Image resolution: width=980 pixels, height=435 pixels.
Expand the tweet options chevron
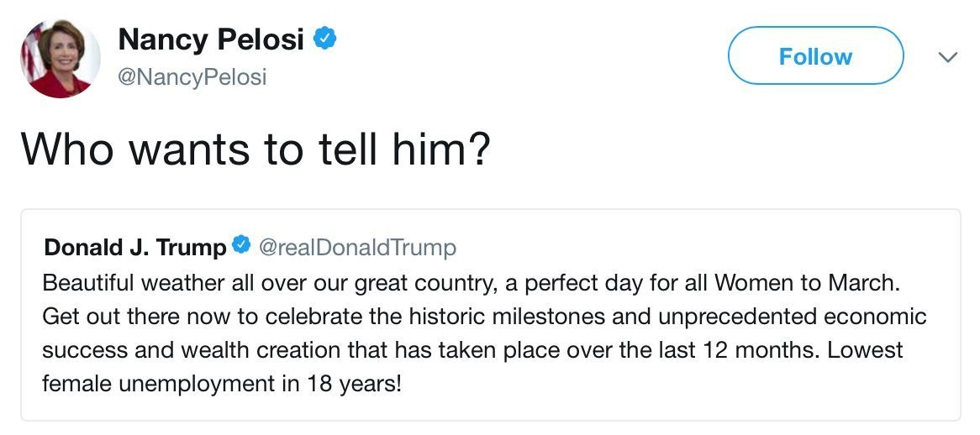947,57
